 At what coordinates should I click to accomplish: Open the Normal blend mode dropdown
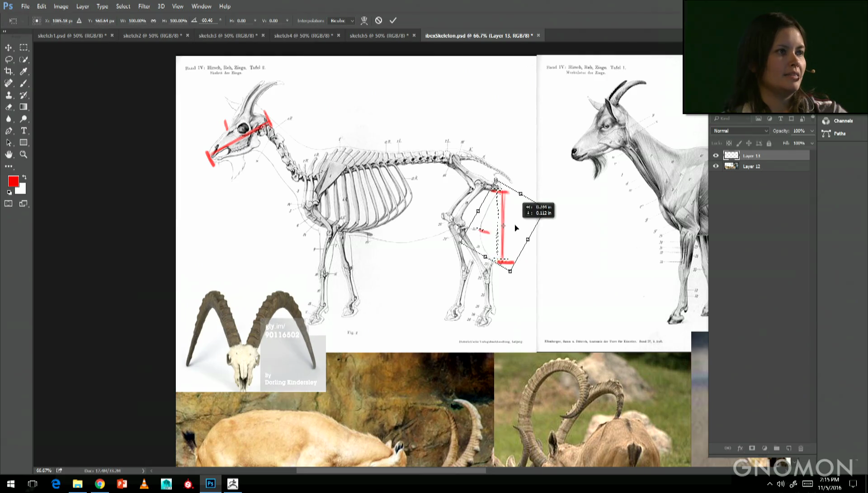pyautogui.click(x=740, y=131)
